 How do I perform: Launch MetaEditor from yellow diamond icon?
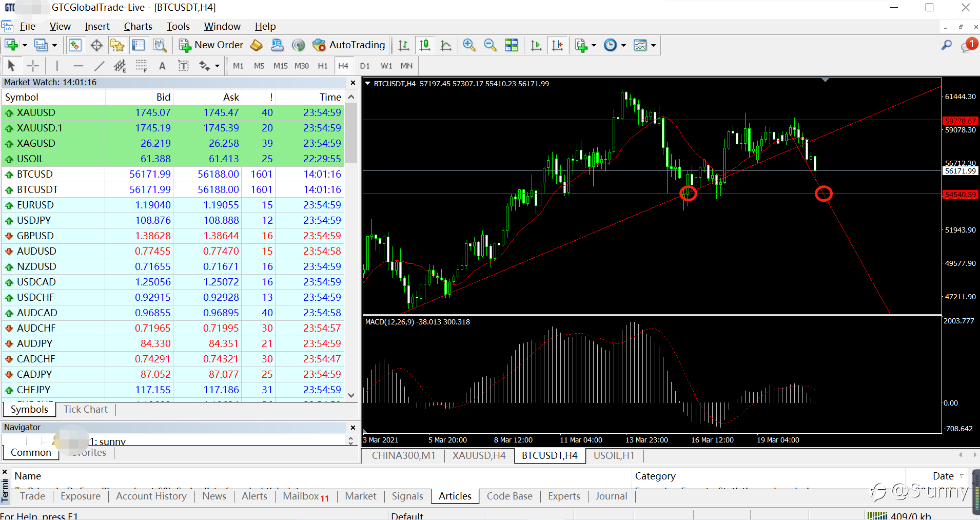tap(257, 45)
